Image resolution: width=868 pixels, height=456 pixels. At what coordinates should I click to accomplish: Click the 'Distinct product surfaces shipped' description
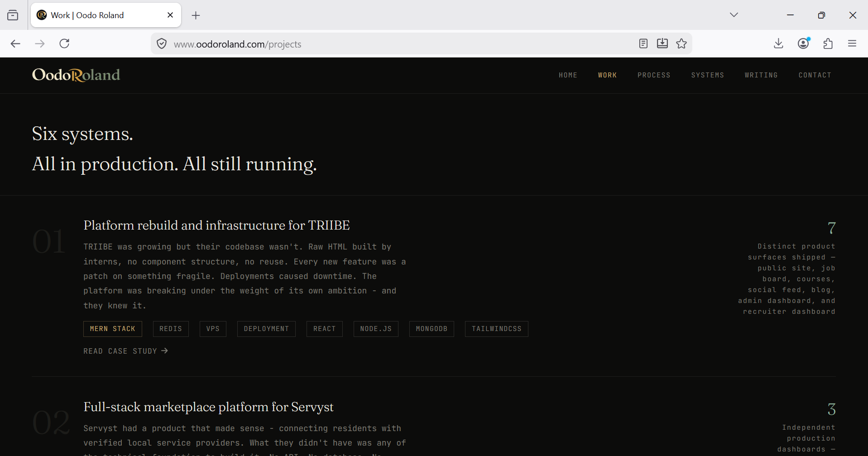click(x=787, y=279)
